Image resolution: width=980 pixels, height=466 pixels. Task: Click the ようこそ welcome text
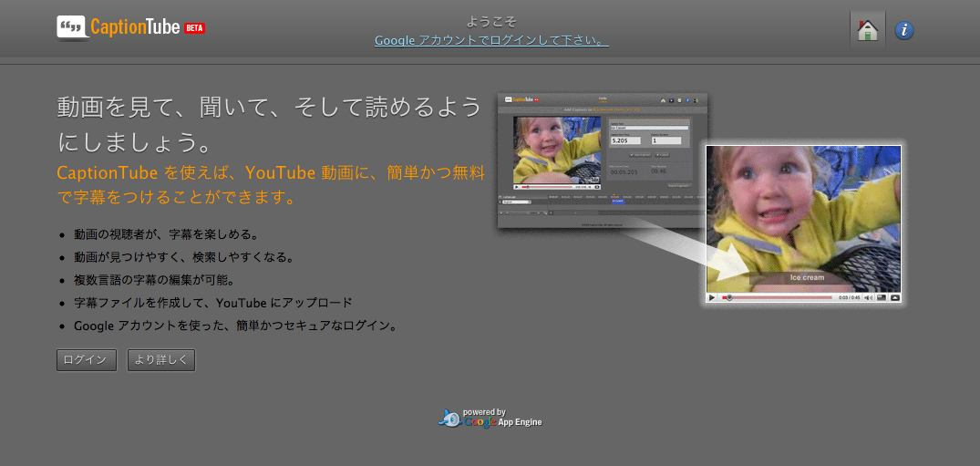(x=491, y=22)
